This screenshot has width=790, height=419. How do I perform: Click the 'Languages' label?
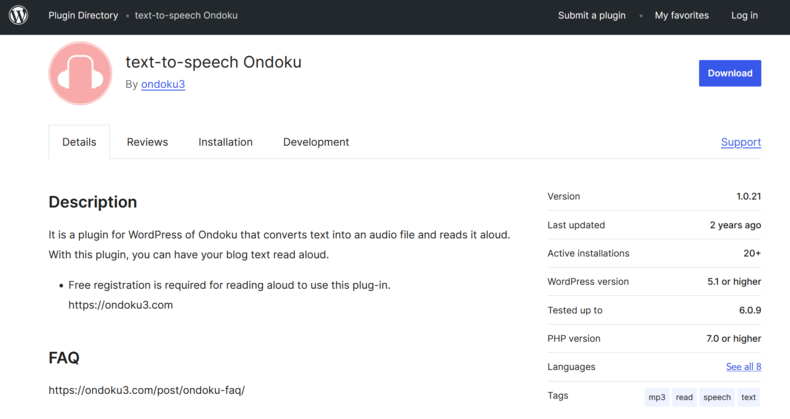point(571,367)
